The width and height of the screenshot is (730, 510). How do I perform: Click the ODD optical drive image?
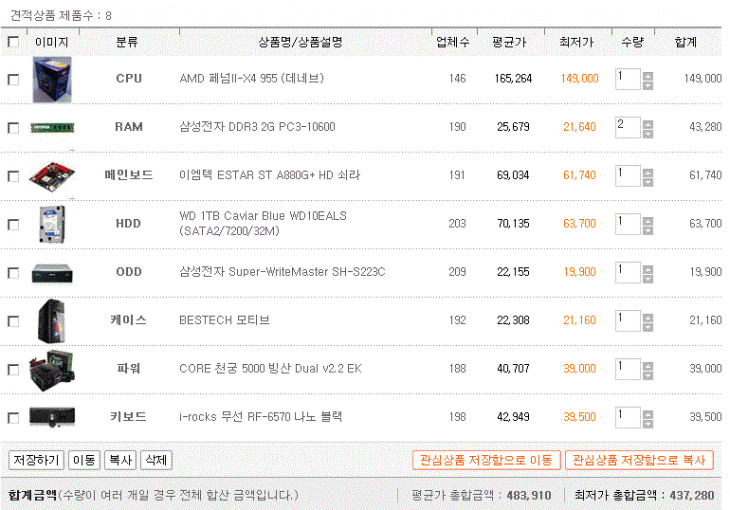click(x=52, y=272)
